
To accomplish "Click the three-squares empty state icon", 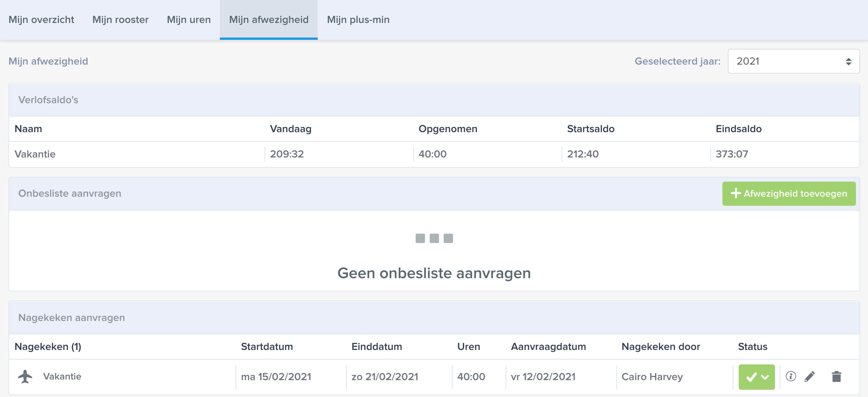I will tap(434, 238).
